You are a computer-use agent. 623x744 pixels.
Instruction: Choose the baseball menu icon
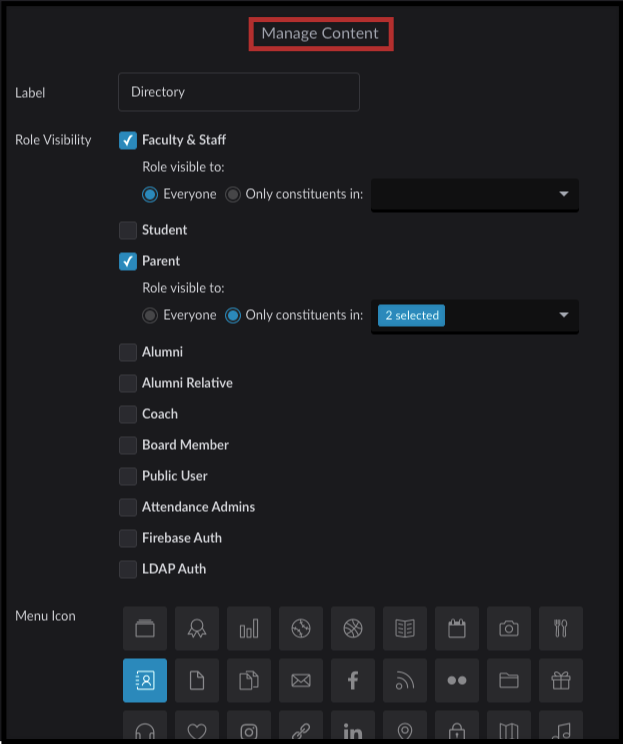(x=301, y=628)
